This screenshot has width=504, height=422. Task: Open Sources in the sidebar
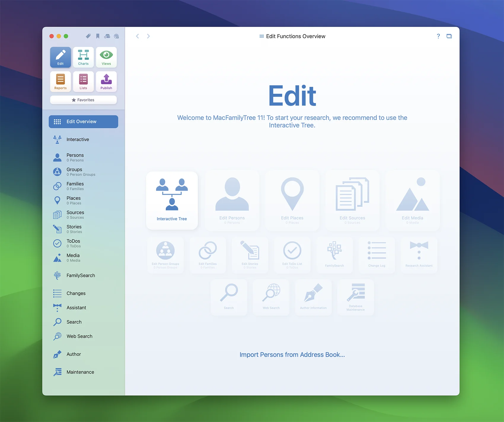pyautogui.click(x=83, y=215)
